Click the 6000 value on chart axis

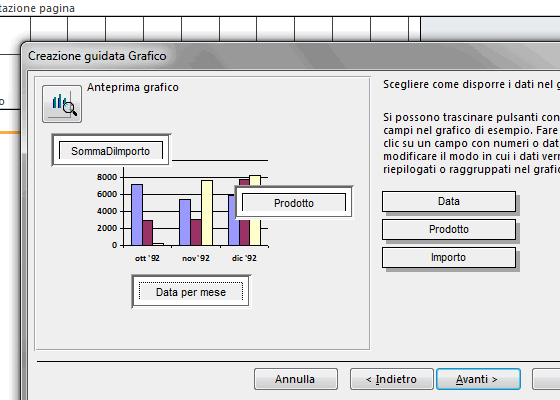point(107,194)
